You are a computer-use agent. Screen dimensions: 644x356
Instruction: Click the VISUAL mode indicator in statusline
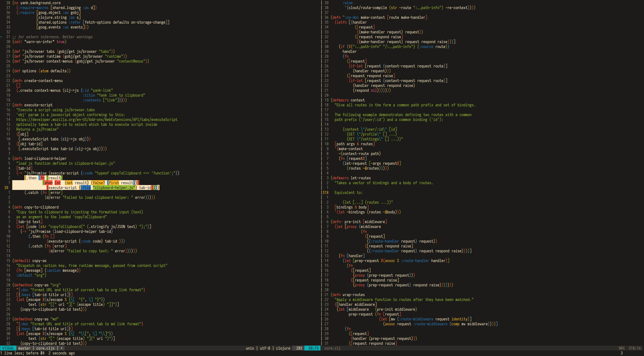click(8, 348)
